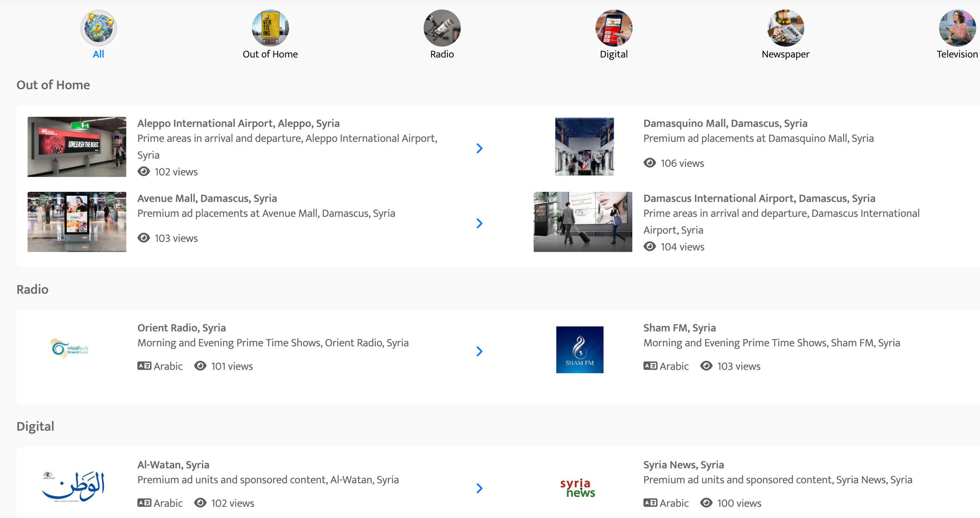Open the Al-Watan listing chevron

pos(479,489)
